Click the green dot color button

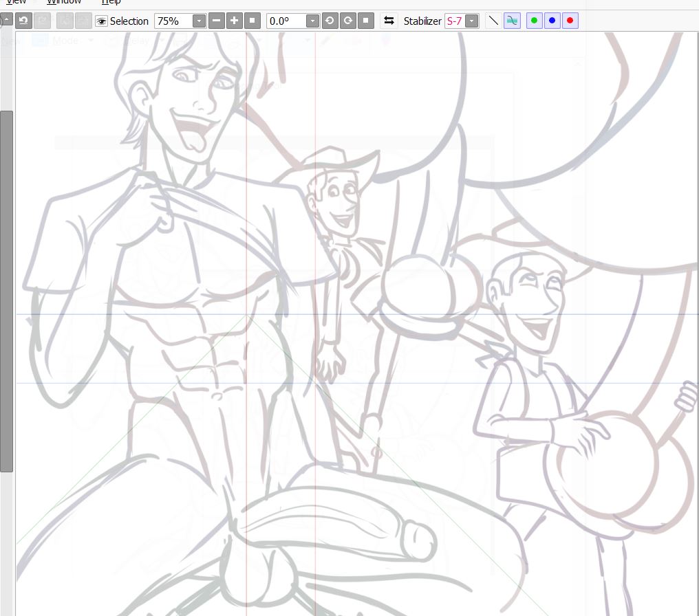534,21
